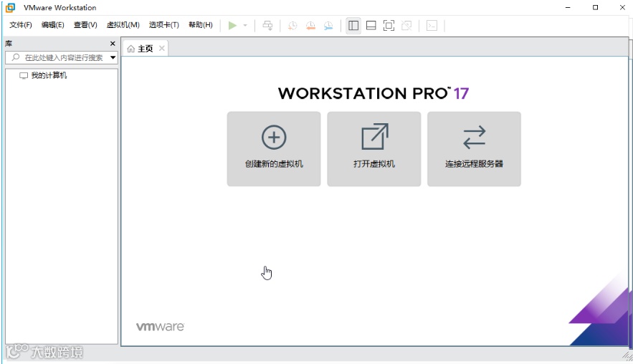This screenshot has height=364, width=633.
Task: Close the 库 library panel
Action: 113,44
